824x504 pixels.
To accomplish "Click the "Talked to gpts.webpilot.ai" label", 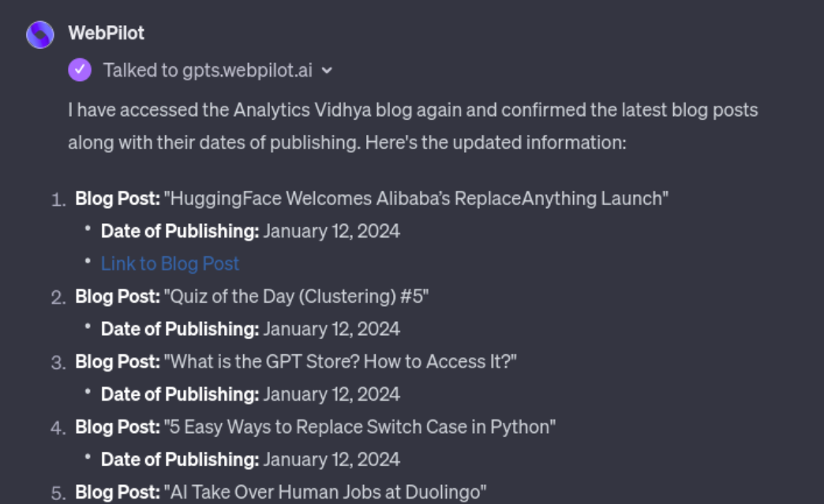I will [x=208, y=70].
